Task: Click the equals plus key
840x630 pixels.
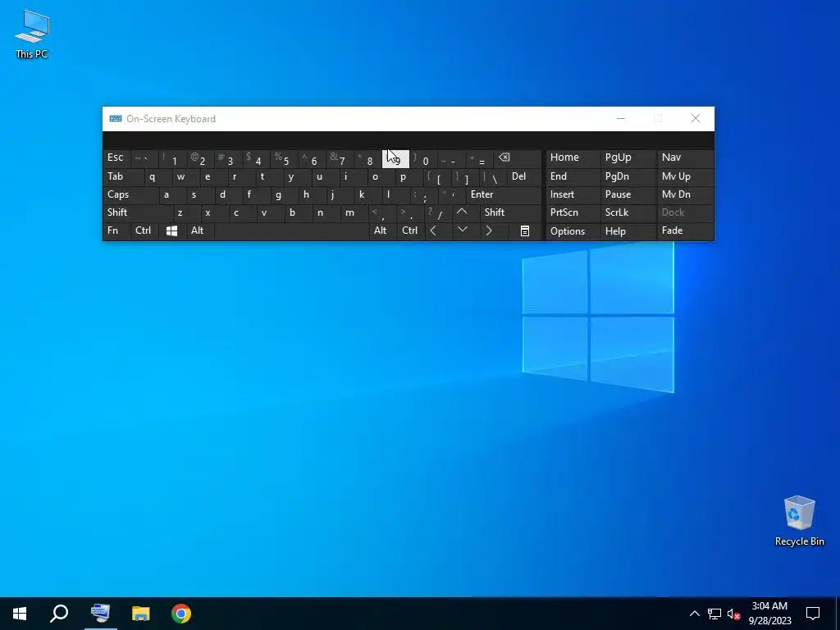Action: pos(479,158)
